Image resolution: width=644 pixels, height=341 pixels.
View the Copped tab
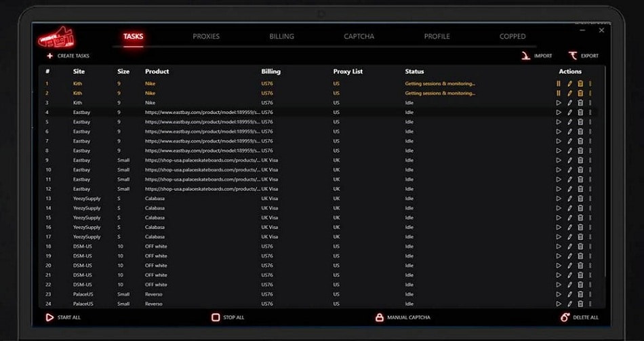click(512, 37)
